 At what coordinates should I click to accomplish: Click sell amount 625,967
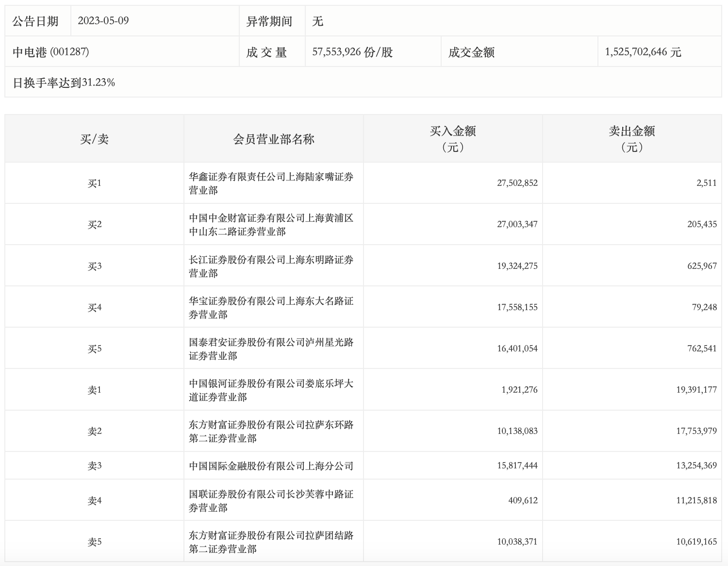click(x=703, y=266)
